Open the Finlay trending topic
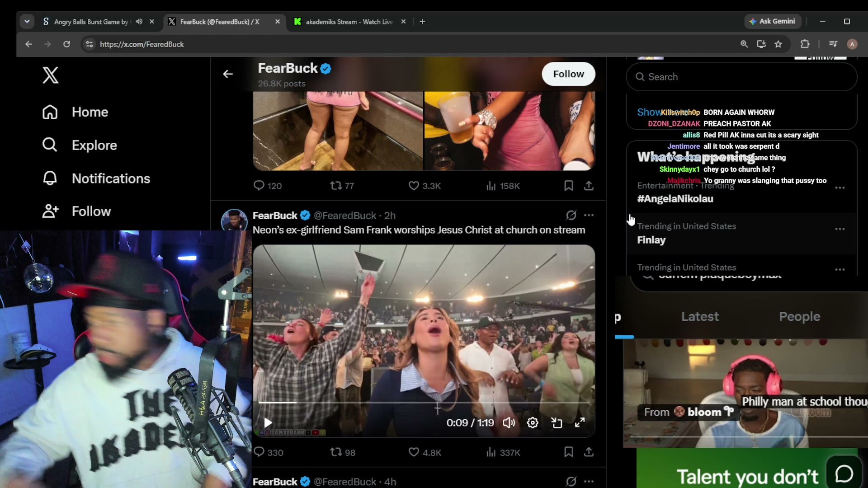The image size is (868, 488). (x=651, y=240)
